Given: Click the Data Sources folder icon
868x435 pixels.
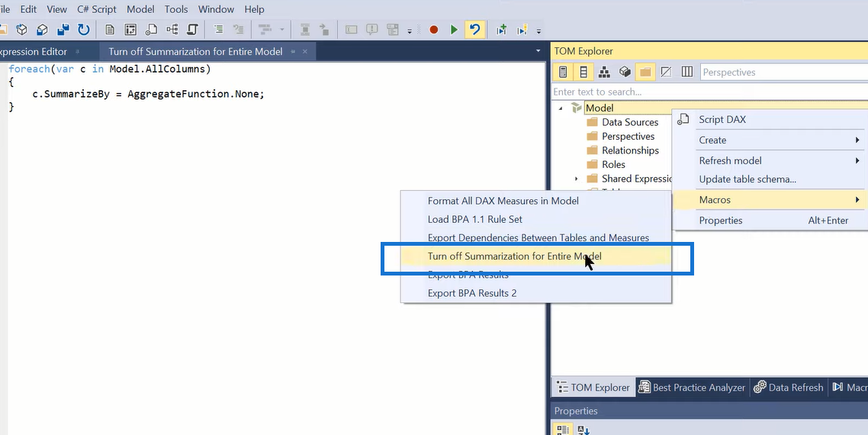Looking at the screenshot, I should coord(593,122).
